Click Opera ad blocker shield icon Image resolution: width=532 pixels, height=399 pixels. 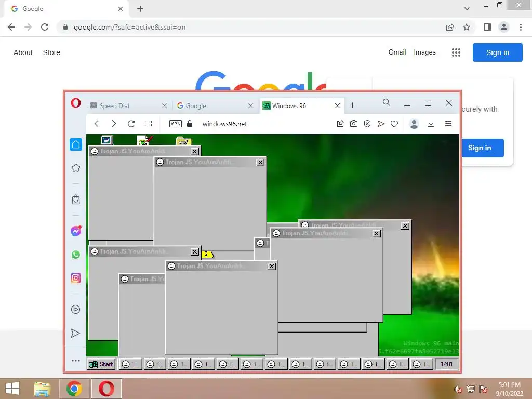367,124
